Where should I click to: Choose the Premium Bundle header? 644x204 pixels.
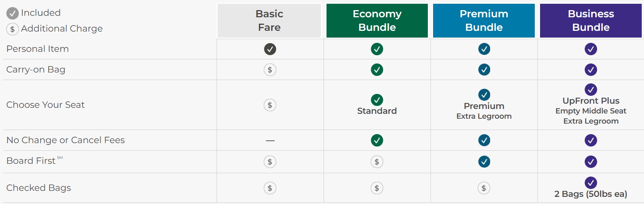coord(484,21)
